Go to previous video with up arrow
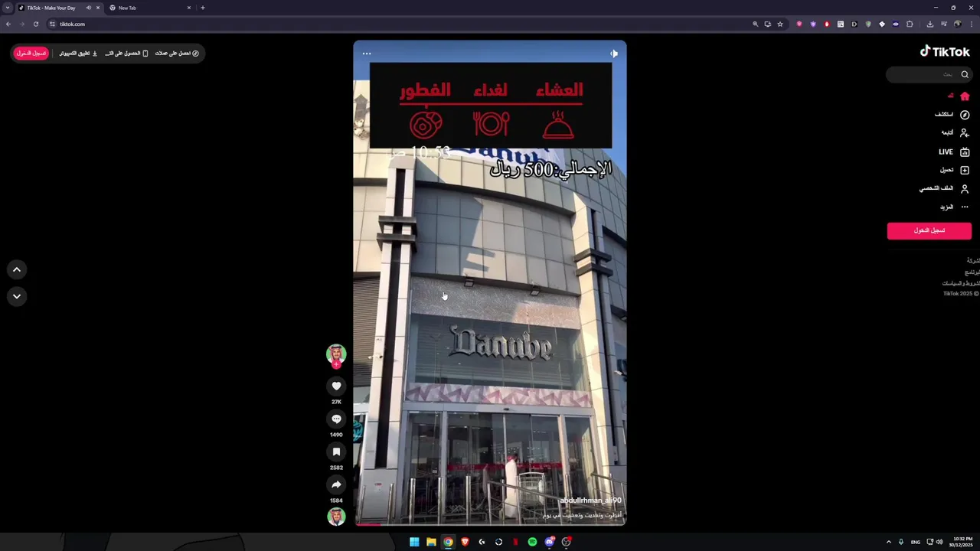 tap(17, 269)
